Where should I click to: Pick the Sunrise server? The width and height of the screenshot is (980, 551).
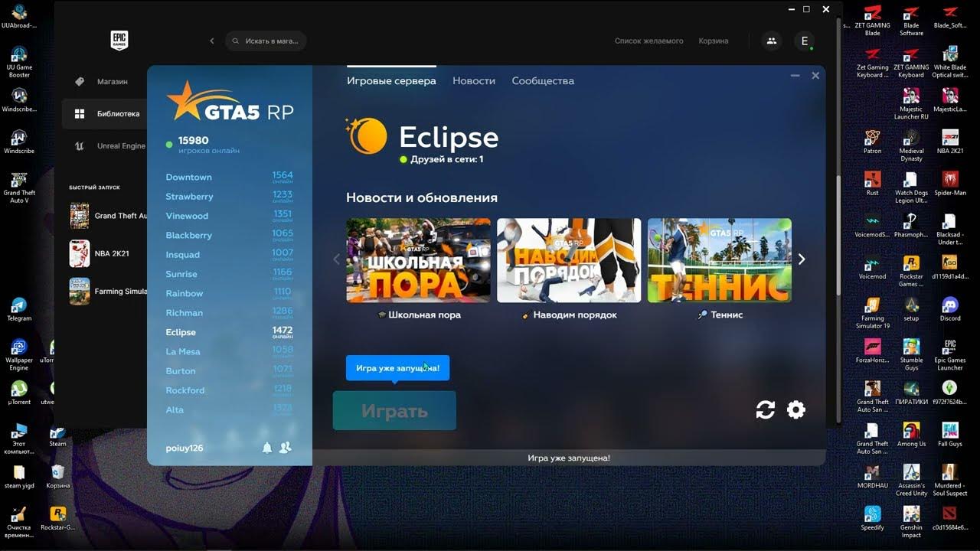coord(229,274)
